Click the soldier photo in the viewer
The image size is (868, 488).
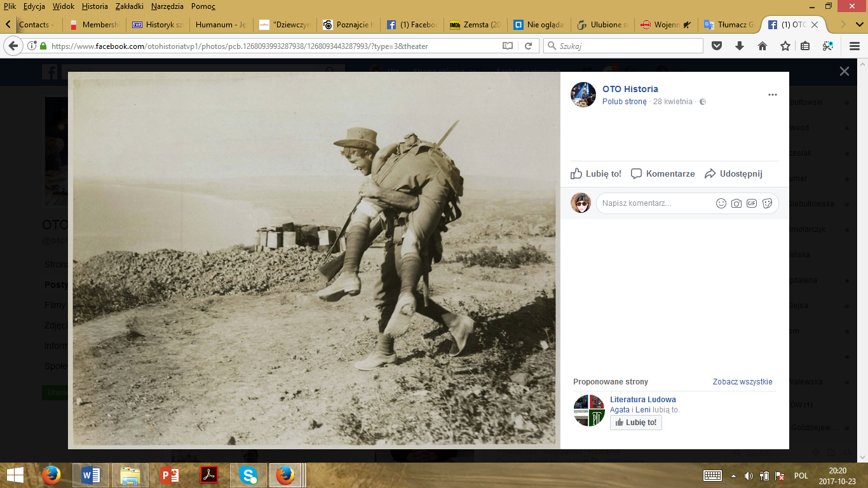tap(314, 260)
